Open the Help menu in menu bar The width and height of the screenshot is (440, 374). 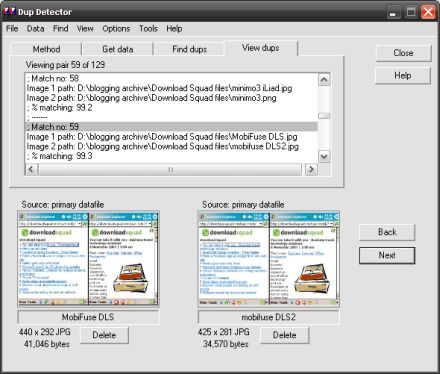click(x=174, y=29)
